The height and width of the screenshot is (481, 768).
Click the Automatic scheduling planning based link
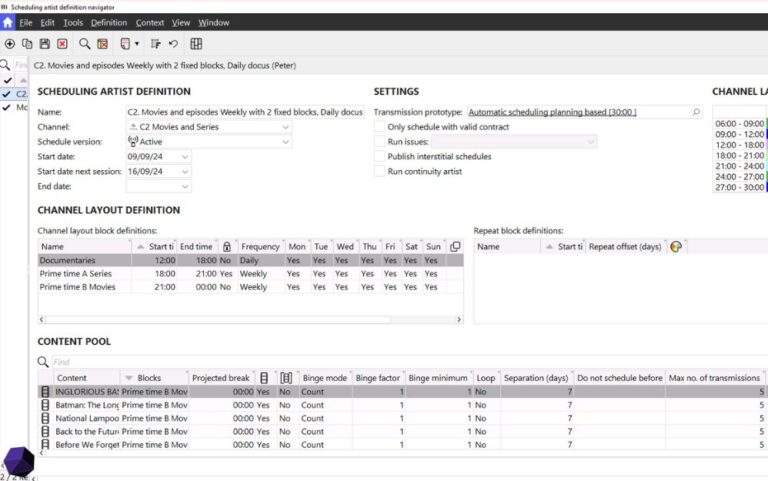click(x=552, y=112)
